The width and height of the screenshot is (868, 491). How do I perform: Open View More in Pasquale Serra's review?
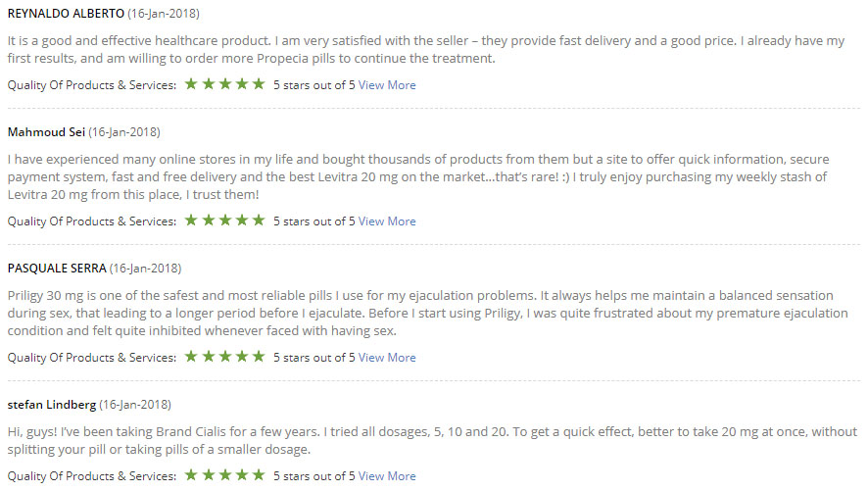[x=387, y=358]
